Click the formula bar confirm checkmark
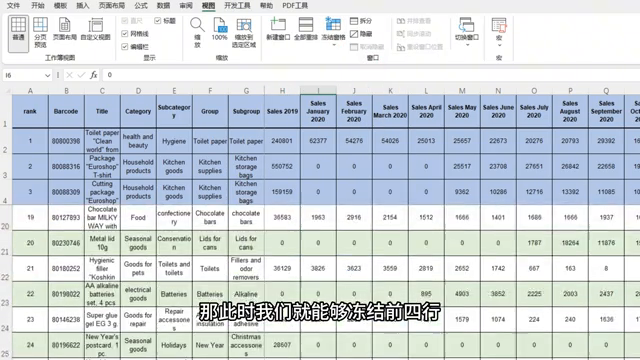The height and width of the screenshot is (360, 640). click(81, 75)
